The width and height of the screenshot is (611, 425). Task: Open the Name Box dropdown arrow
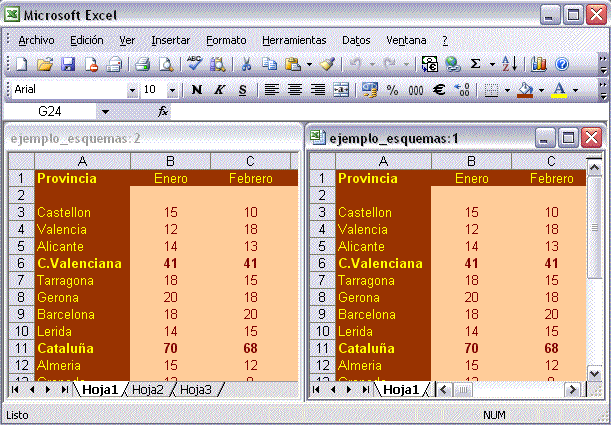105,111
